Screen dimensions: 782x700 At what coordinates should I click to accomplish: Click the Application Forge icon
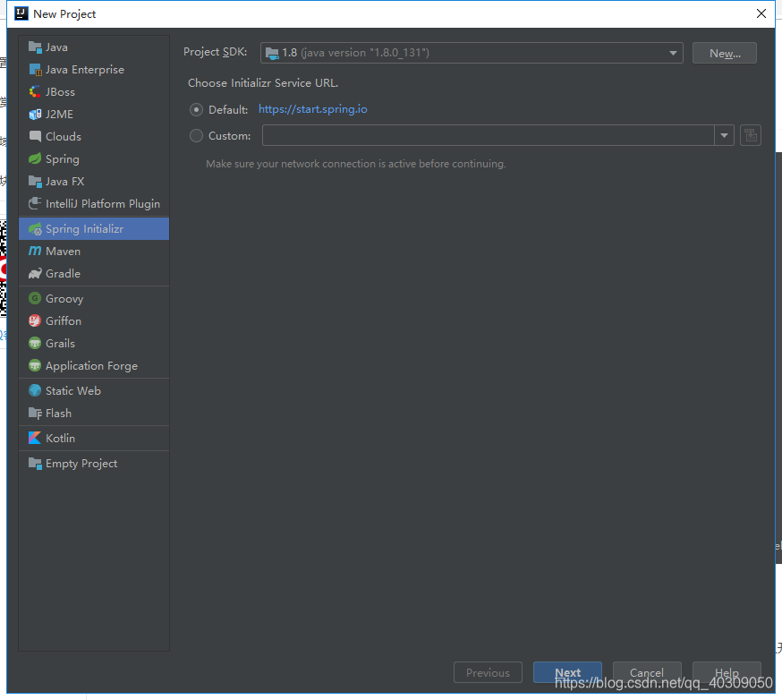click(35, 366)
